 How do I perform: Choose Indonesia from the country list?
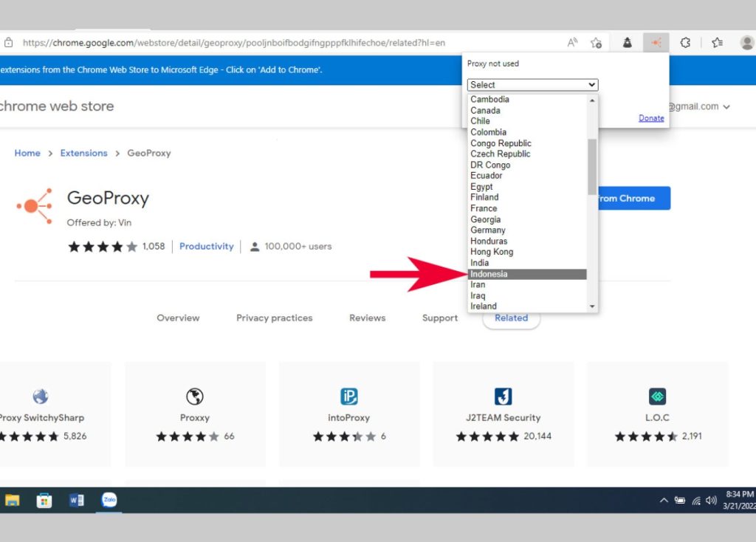[527, 274]
